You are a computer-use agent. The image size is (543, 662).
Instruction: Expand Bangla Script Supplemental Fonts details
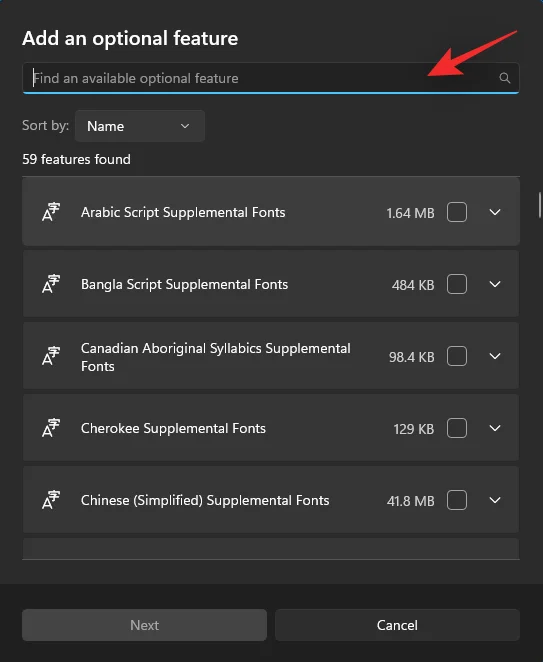(495, 284)
